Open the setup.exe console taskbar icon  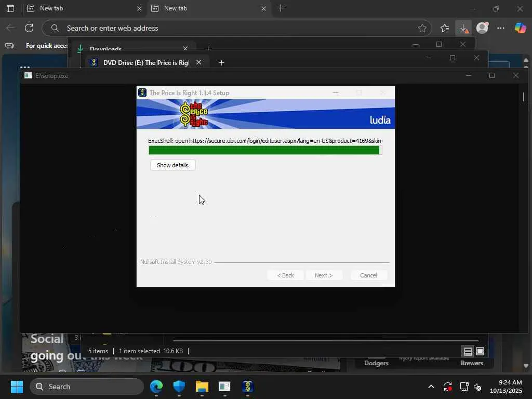click(x=224, y=387)
